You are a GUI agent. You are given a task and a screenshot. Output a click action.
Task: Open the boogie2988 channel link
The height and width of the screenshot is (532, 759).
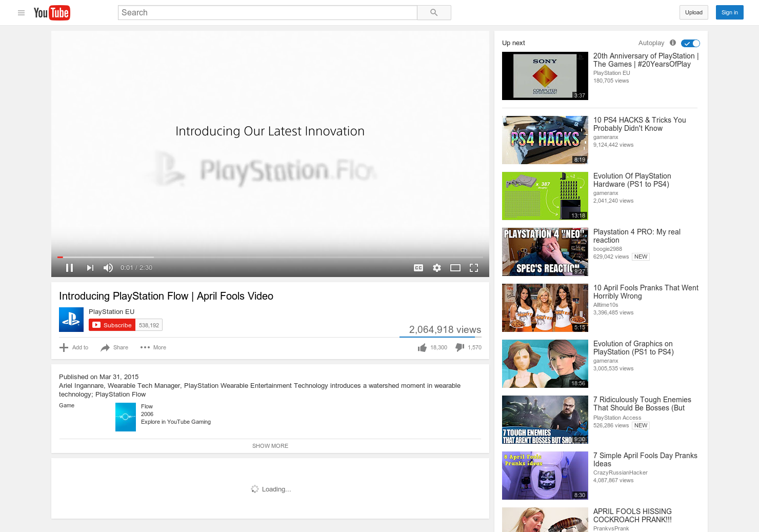pos(608,249)
